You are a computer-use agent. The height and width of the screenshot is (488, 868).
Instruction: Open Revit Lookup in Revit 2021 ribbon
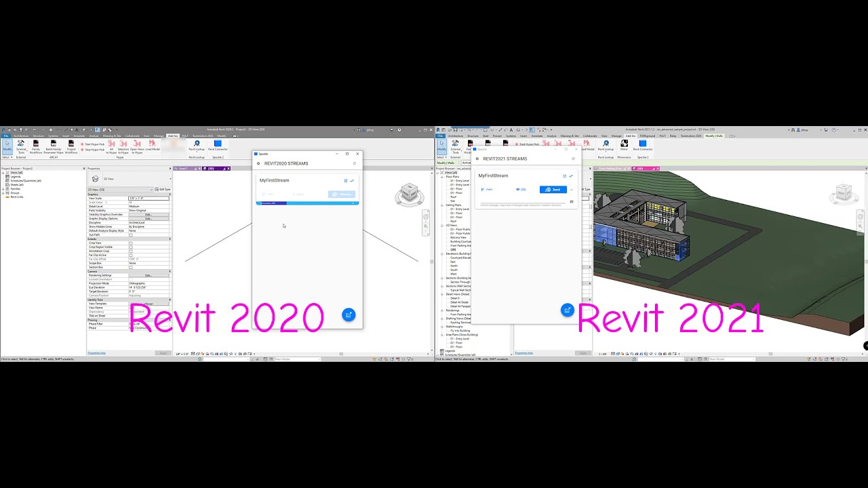click(x=606, y=146)
